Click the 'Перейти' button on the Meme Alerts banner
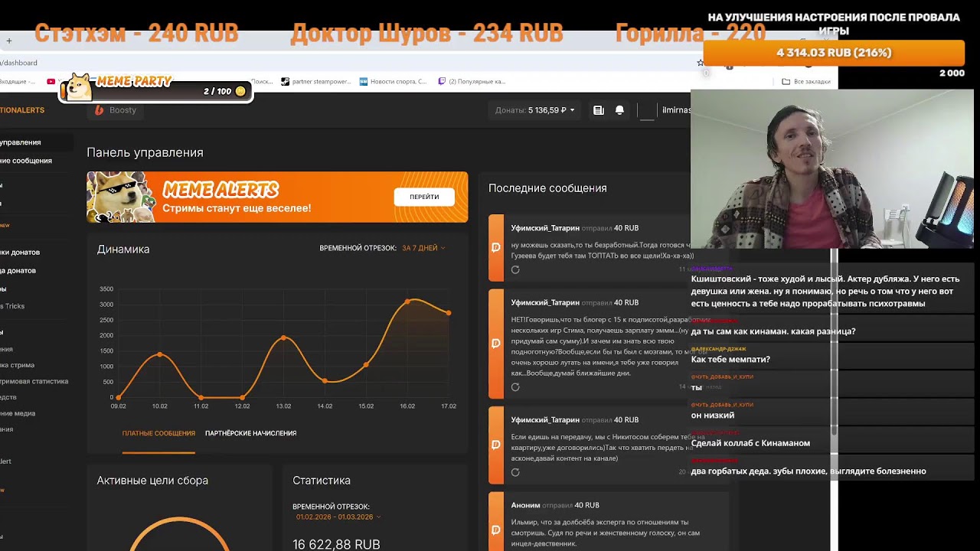Image resolution: width=980 pixels, height=551 pixels. coord(424,197)
